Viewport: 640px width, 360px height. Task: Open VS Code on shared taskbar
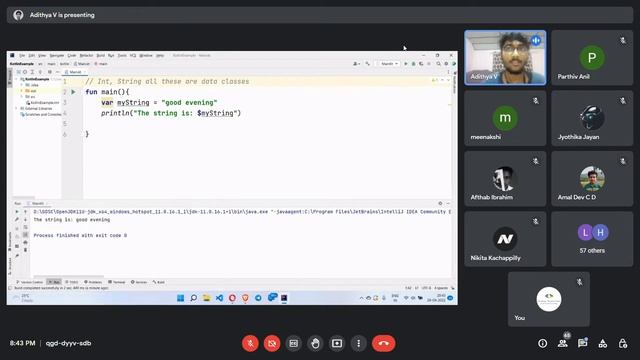tap(220, 298)
